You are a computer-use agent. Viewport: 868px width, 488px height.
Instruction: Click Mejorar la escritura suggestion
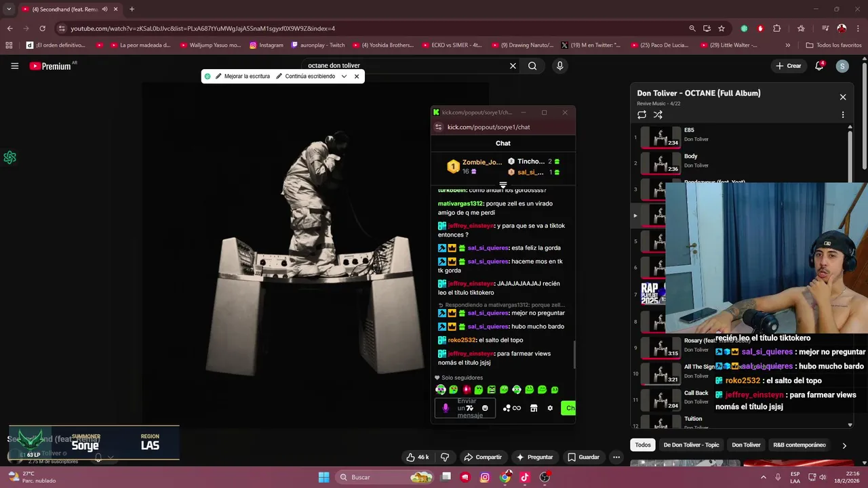tap(243, 77)
